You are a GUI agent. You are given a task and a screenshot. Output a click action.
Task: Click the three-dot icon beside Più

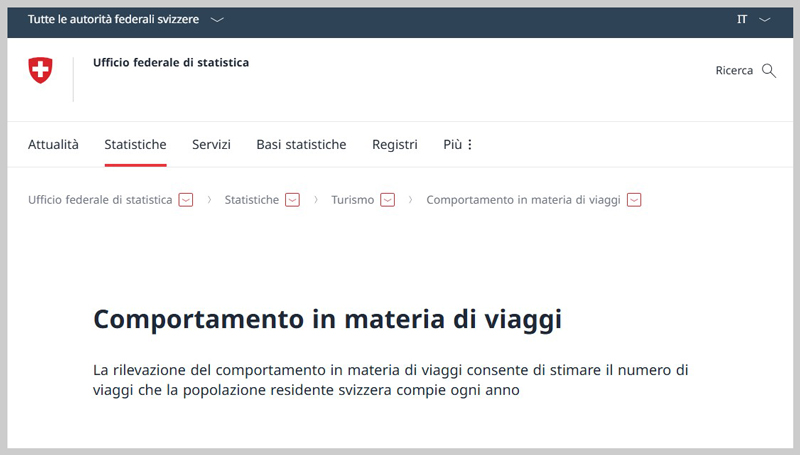point(470,145)
